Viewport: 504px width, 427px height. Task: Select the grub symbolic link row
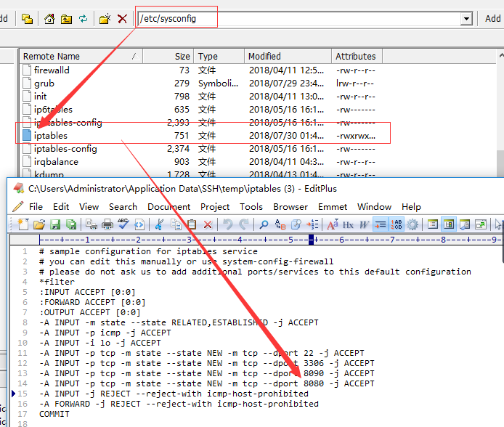click(199, 84)
